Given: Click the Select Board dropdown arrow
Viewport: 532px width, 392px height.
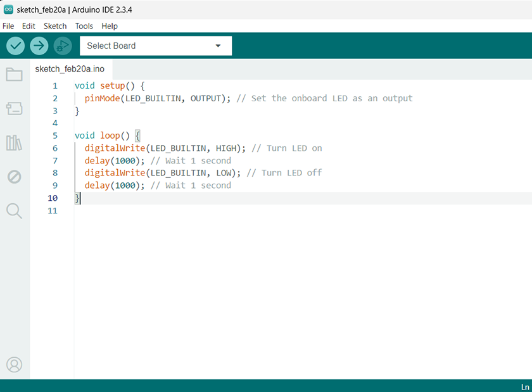Looking at the screenshot, I should pos(218,46).
